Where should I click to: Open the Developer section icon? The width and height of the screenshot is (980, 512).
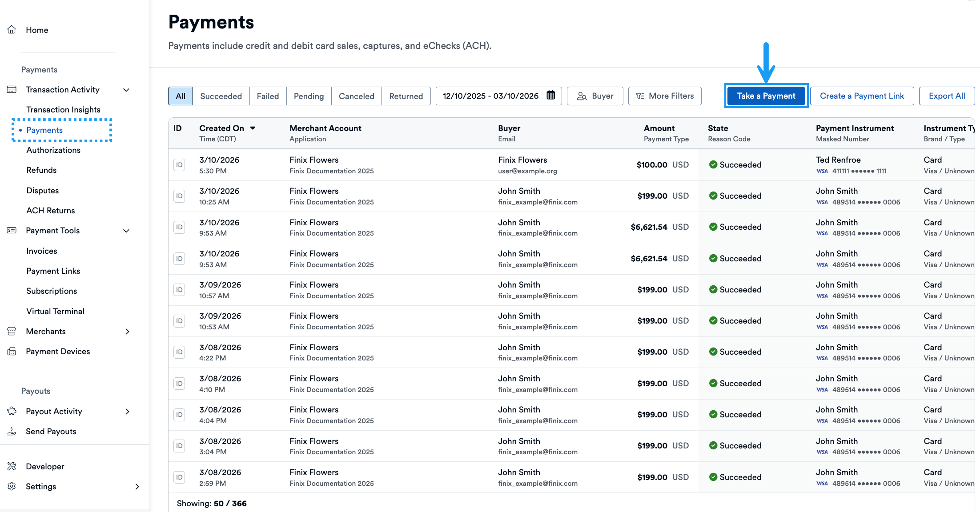point(12,466)
